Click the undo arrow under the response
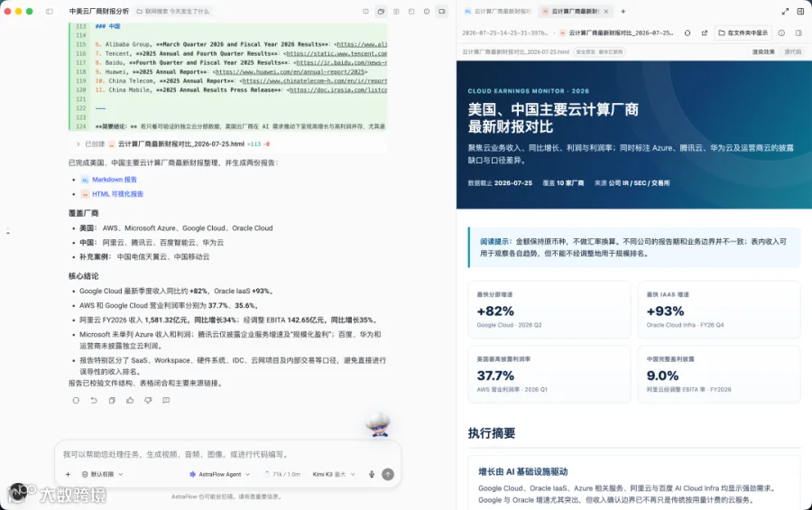The height and width of the screenshot is (510, 812). click(94, 400)
